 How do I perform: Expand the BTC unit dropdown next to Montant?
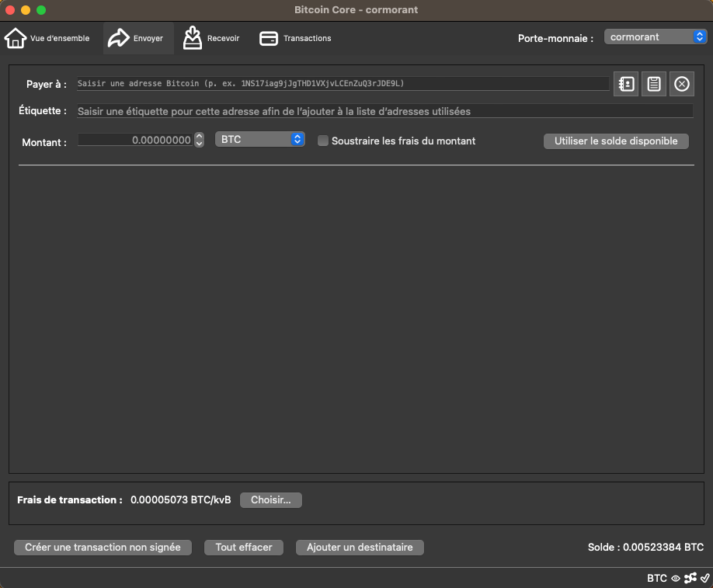click(259, 140)
